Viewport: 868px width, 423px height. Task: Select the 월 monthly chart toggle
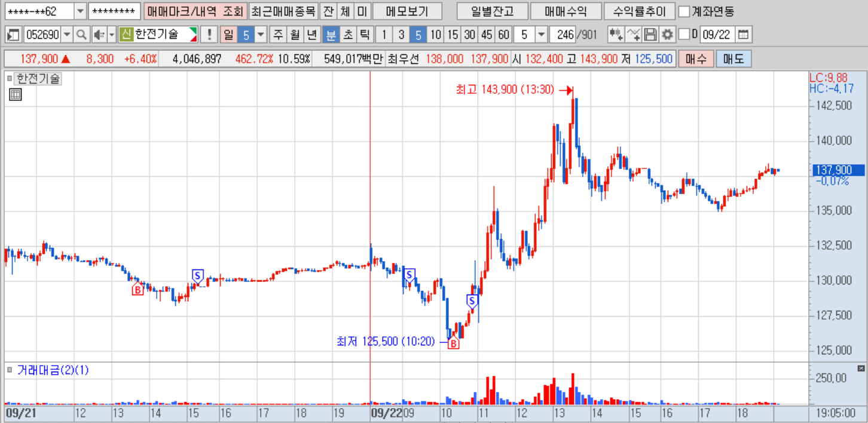click(x=295, y=35)
